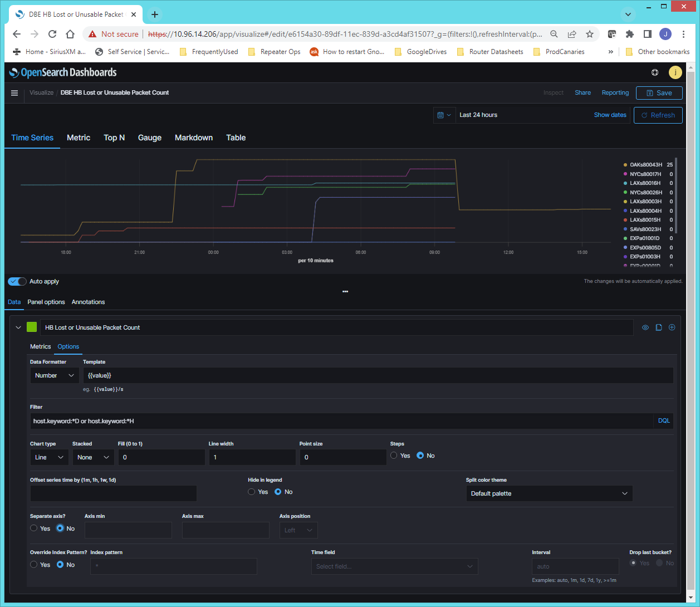Open the Other bookmarks folder
Viewport: 700px width, 607px height.
pos(658,52)
